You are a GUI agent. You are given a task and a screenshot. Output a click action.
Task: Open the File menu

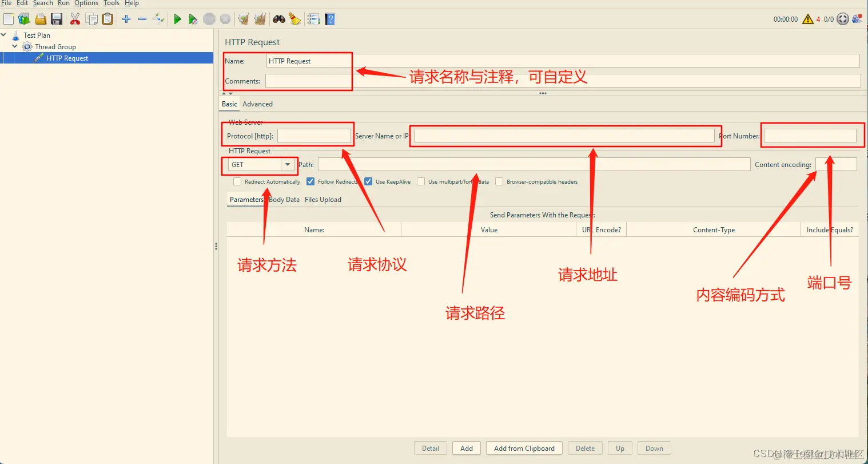click(x=6, y=3)
